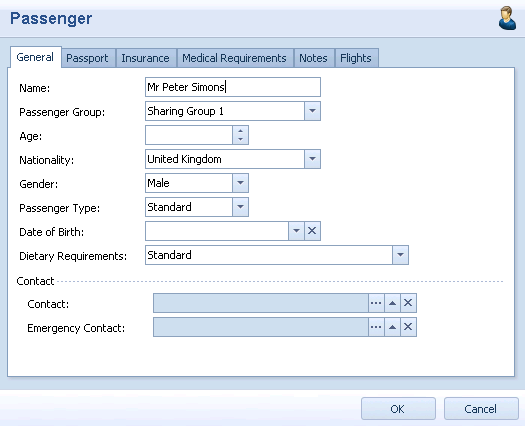525x426 pixels.
Task: Click the Contact row up-arrow icon
Action: tap(392, 303)
